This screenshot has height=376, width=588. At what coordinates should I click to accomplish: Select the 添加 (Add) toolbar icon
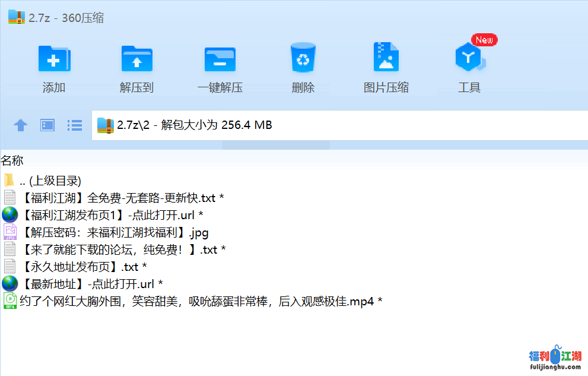53,58
